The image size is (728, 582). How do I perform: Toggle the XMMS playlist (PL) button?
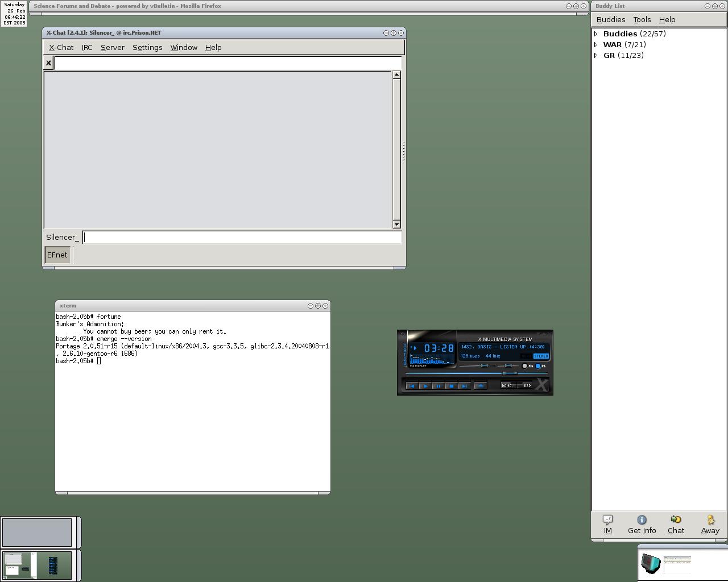point(538,366)
